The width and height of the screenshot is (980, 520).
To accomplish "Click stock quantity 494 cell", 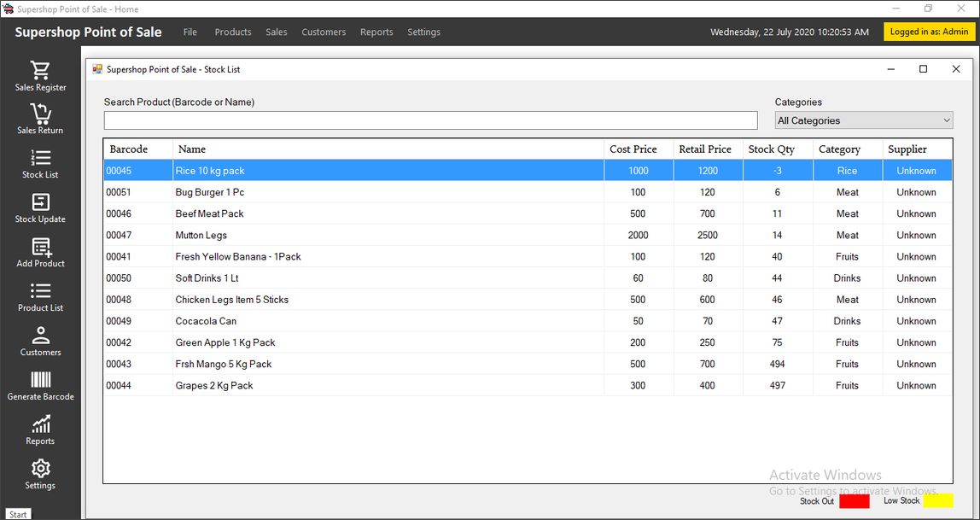I will coord(779,364).
